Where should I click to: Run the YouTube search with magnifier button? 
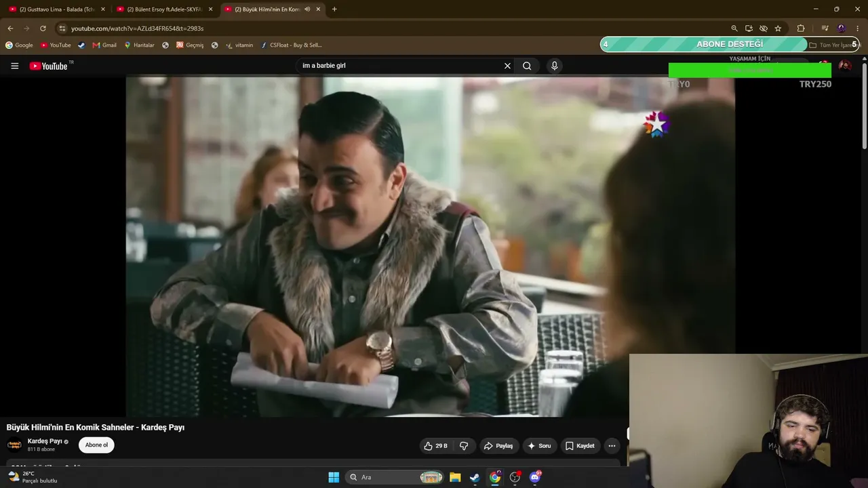(527, 66)
